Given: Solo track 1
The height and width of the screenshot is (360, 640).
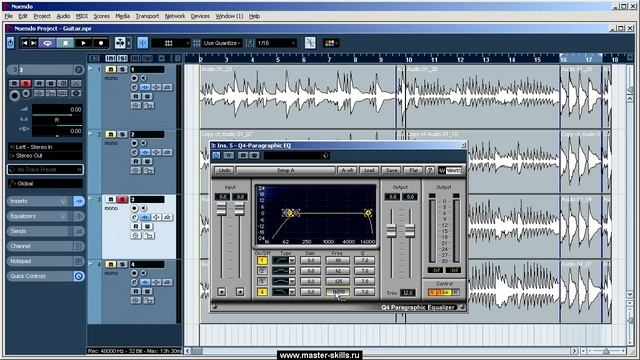Looking at the screenshot, I should coord(122,69).
